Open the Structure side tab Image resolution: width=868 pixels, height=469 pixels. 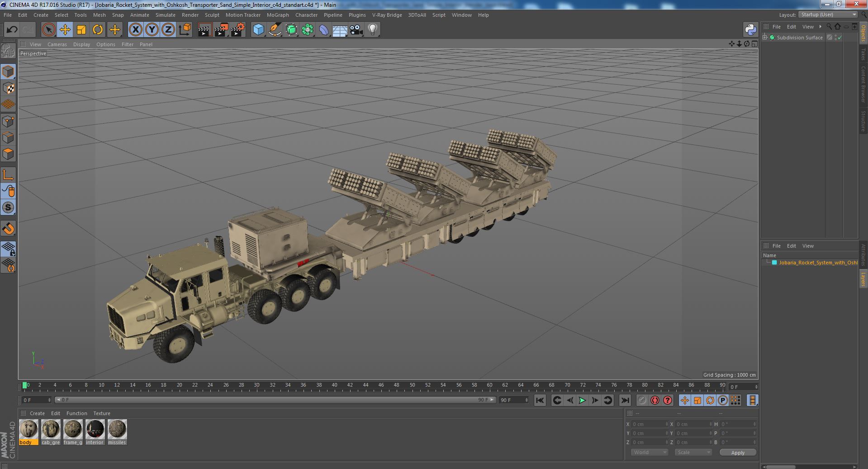[x=863, y=120]
